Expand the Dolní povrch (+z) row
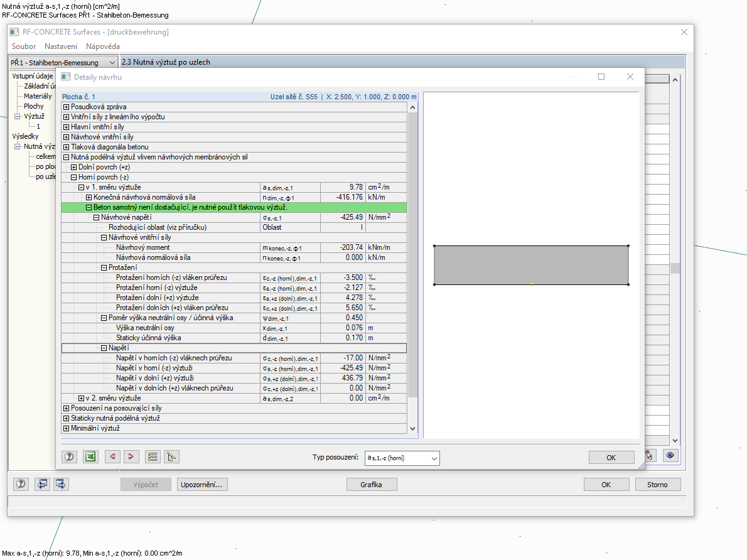The height and width of the screenshot is (560, 747). pyautogui.click(x=74, y=167)
